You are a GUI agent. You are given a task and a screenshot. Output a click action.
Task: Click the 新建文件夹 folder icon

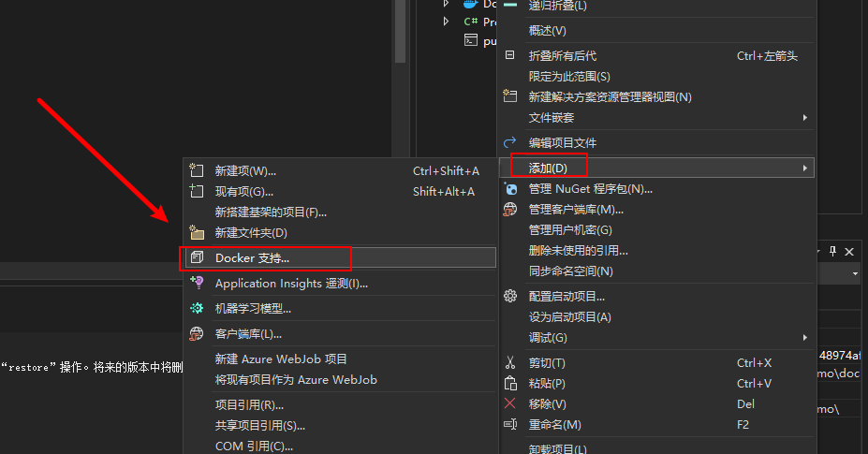197,232
